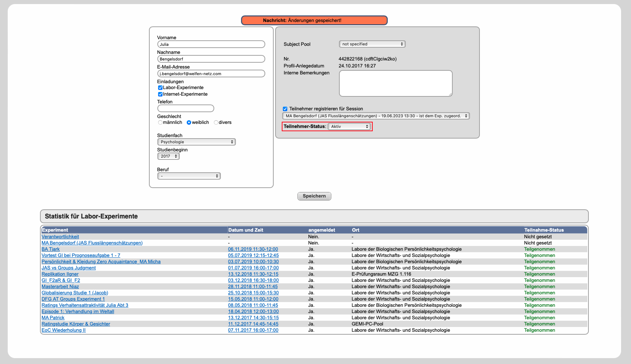Click the empty Telefon field
The height and width of the screenshot is (364, 631).
(x=186, y=109)
